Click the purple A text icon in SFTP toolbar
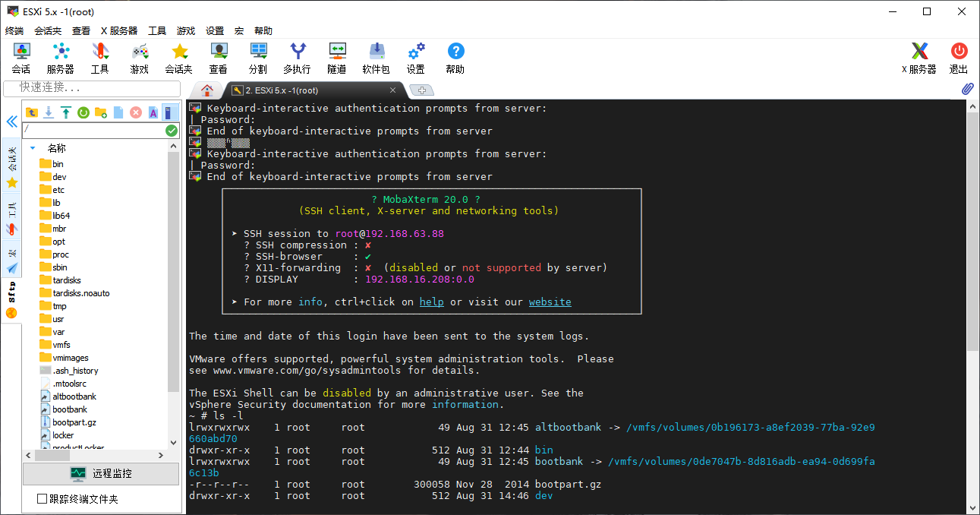980x515 pixels. tap(153, 112)
